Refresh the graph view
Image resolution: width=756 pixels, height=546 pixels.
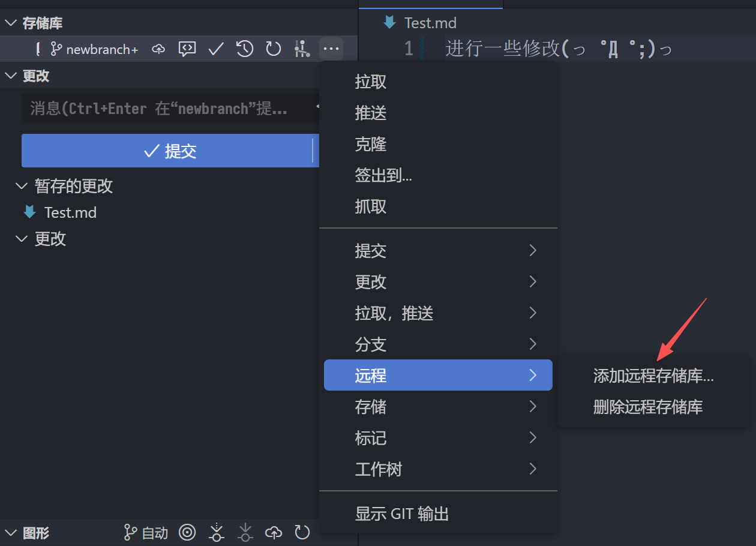coord(302,533)
